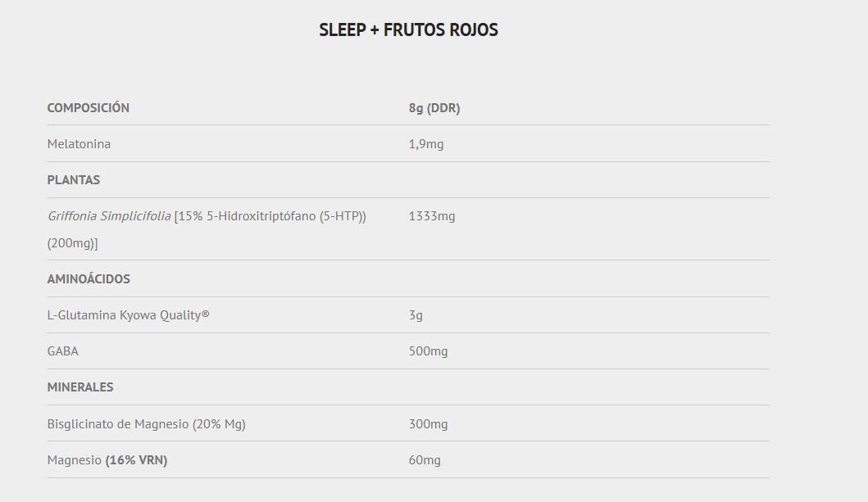Click the 3g glutamine amount
The height and width of the screenshot is (502, 868).
[x=416, y=315]
